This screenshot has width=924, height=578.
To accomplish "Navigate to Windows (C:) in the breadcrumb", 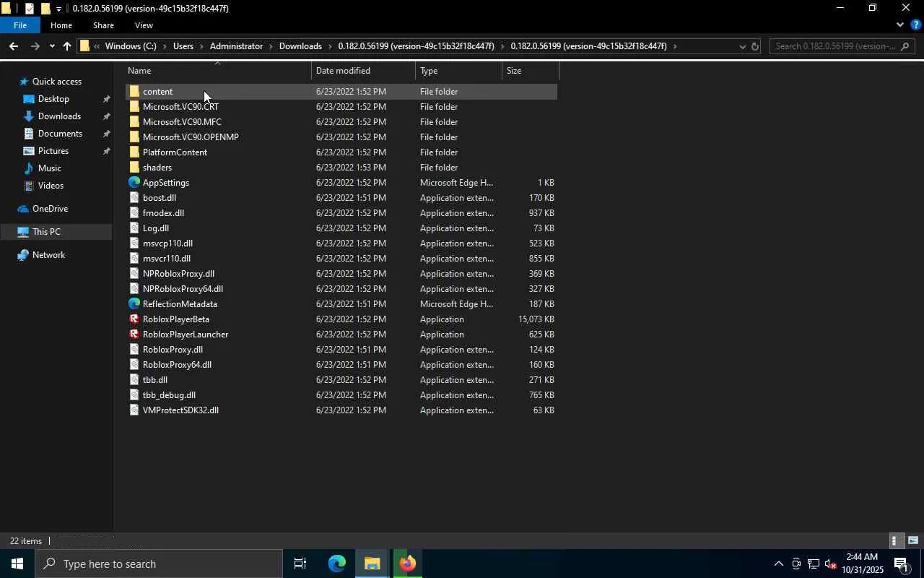I will [x=131, y=46].
